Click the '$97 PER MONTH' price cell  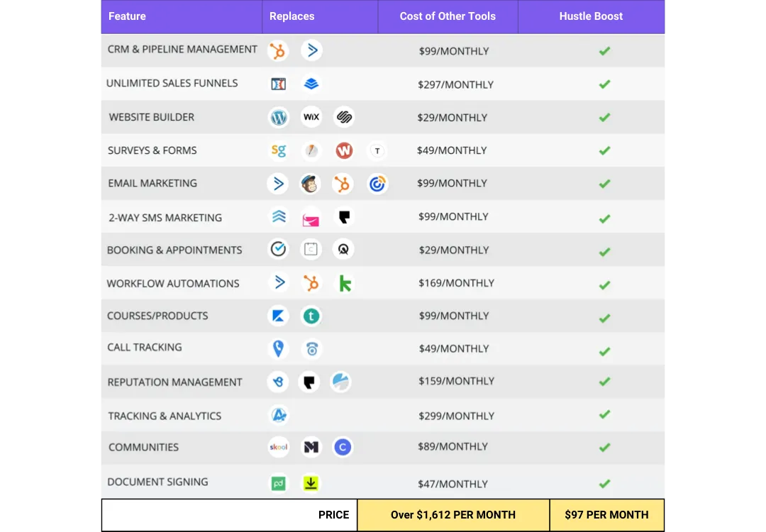(606, 515)
